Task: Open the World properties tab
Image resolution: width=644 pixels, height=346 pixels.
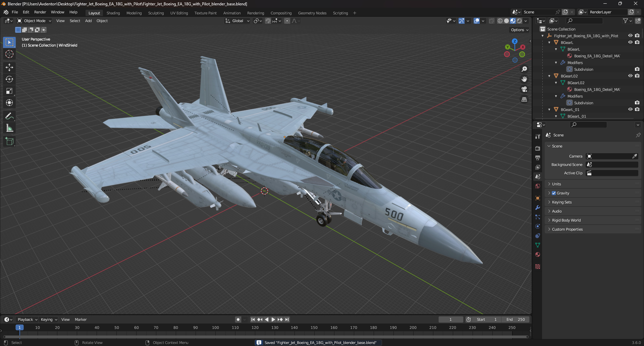Action: tap(538, 186)
